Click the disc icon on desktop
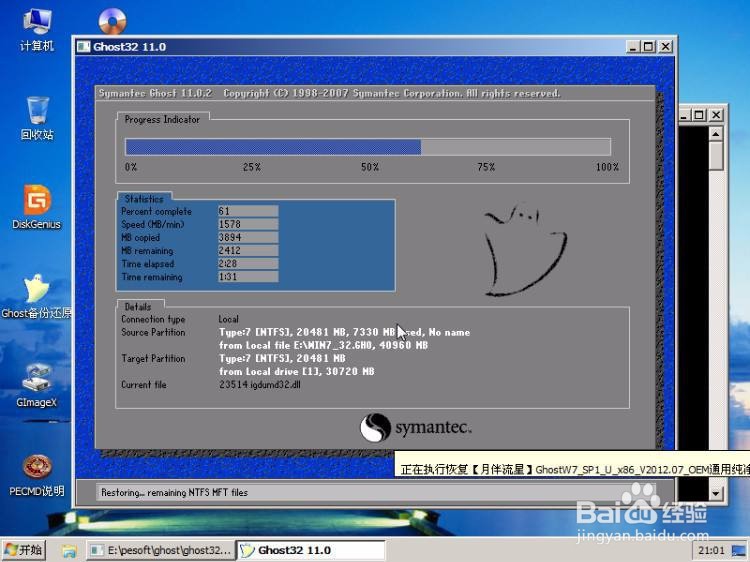The height and width of the screenshot is (562, 750). (x=112, y=21)
